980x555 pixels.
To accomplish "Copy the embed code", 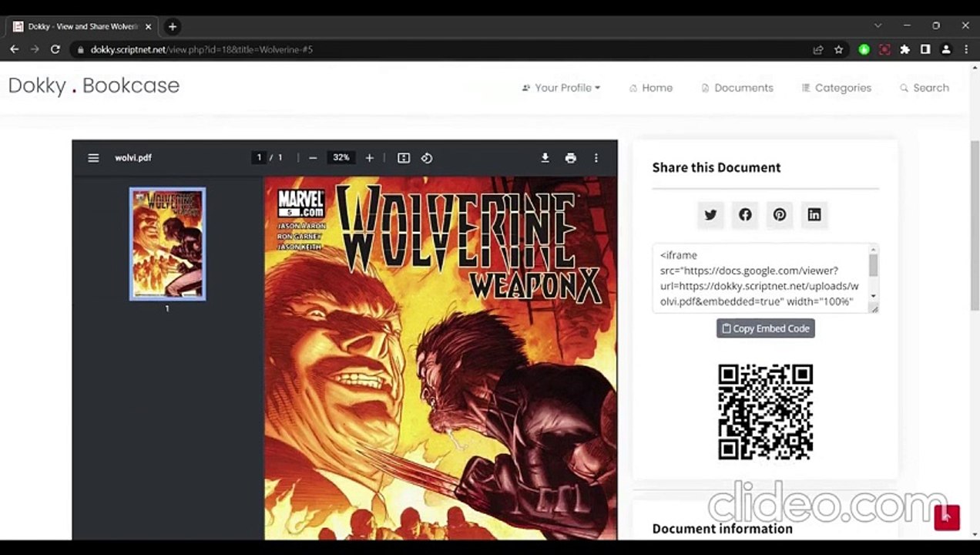I will [766, 328].
